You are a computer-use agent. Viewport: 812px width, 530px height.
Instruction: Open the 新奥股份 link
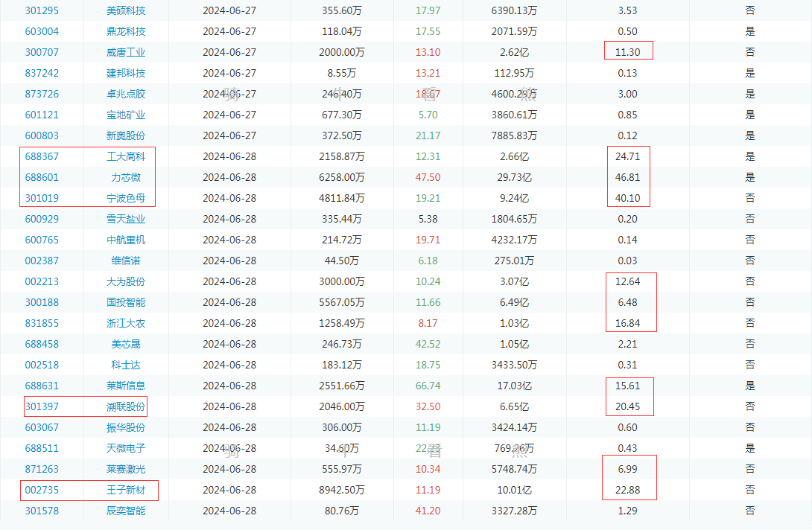point(126,135)
